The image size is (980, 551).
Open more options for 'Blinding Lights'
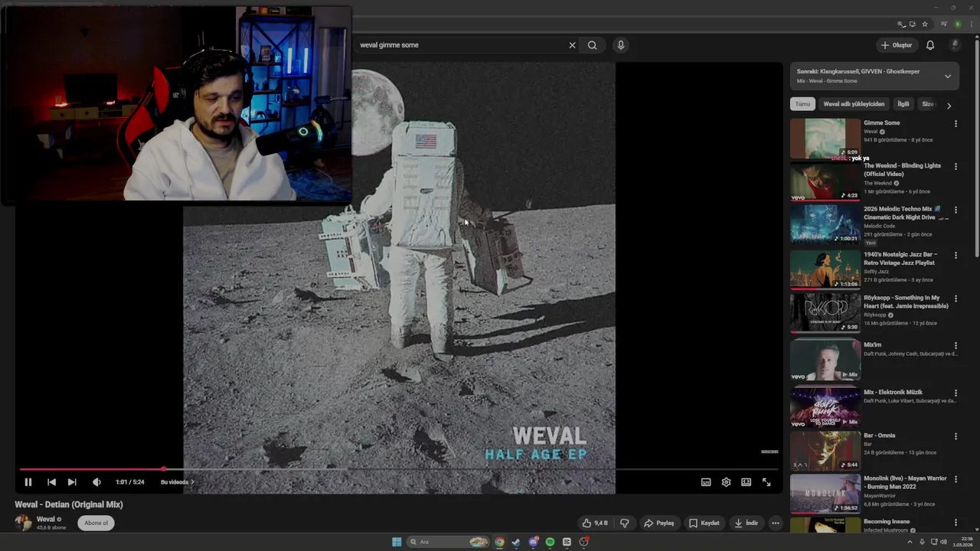click(955, 167)
